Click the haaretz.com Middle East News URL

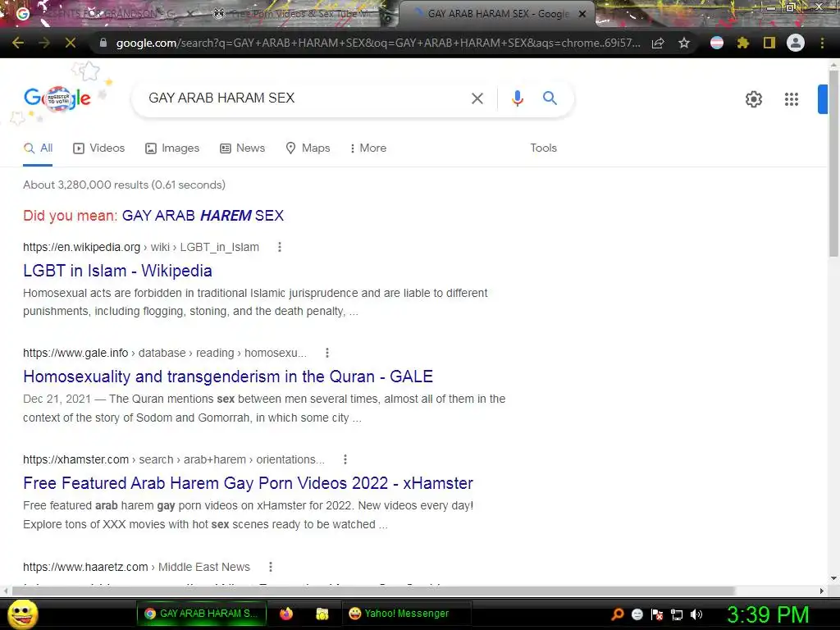point(137,567)
